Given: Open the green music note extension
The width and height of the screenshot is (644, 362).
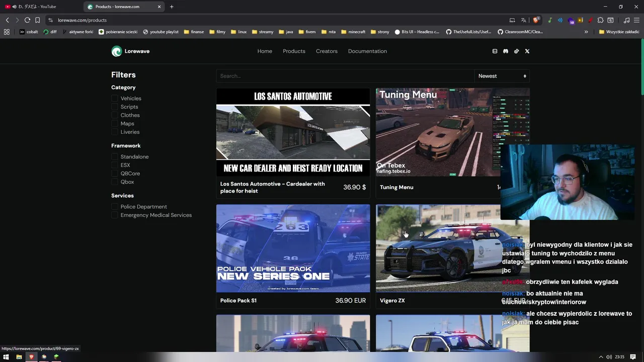Looking at the screenshot, I should 550,20.
